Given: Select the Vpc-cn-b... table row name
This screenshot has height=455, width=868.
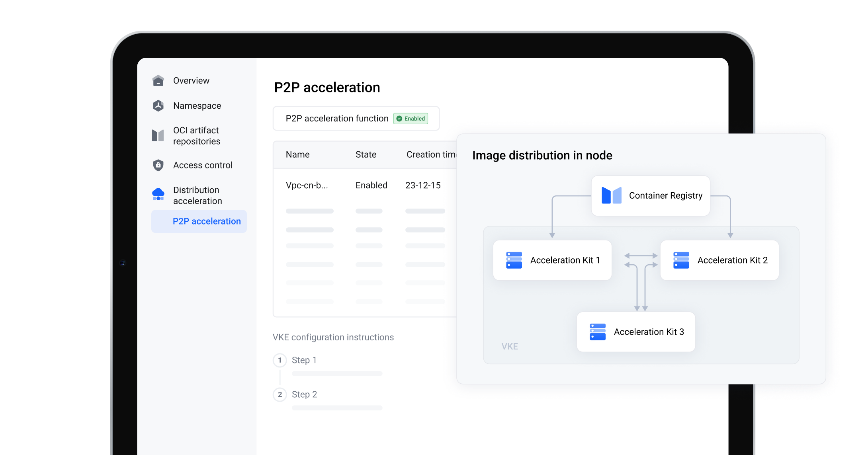Looking at the screenshot, I should 307,186.
